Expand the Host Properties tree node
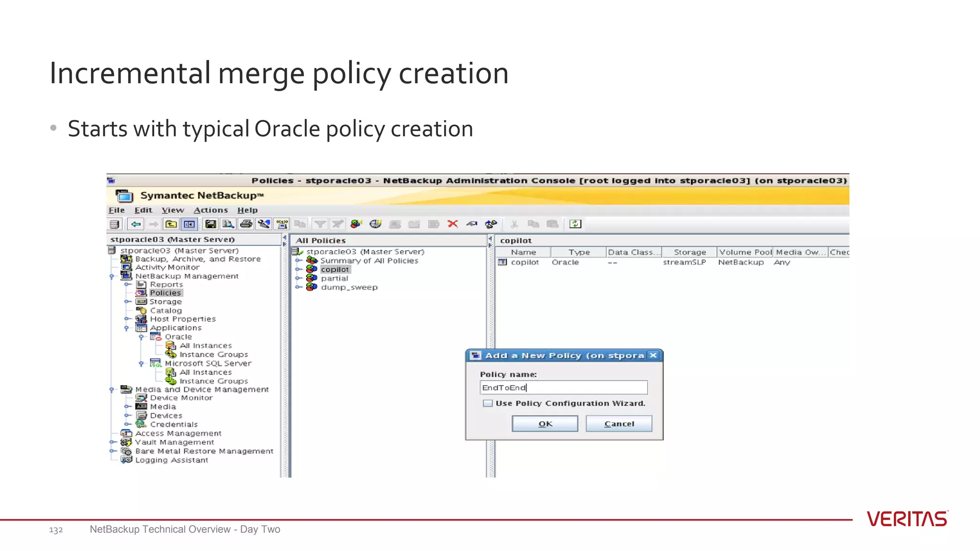 (127, 319)
